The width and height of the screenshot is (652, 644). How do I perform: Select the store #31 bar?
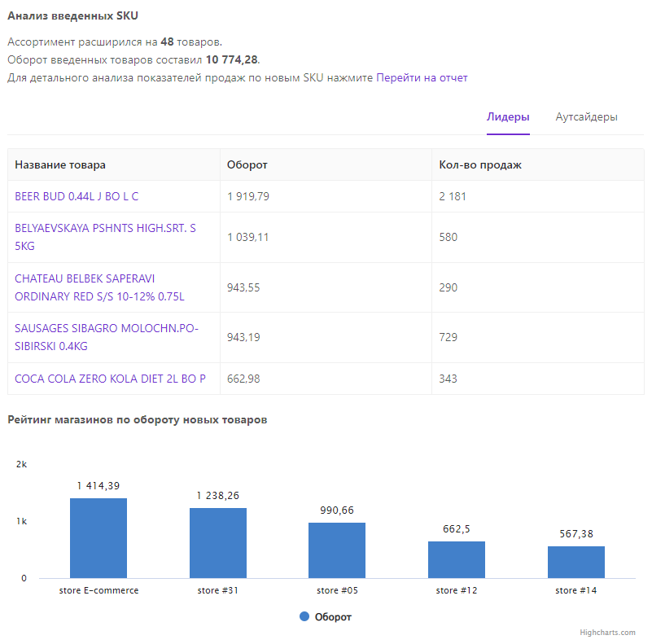click(x=218, y=543)
